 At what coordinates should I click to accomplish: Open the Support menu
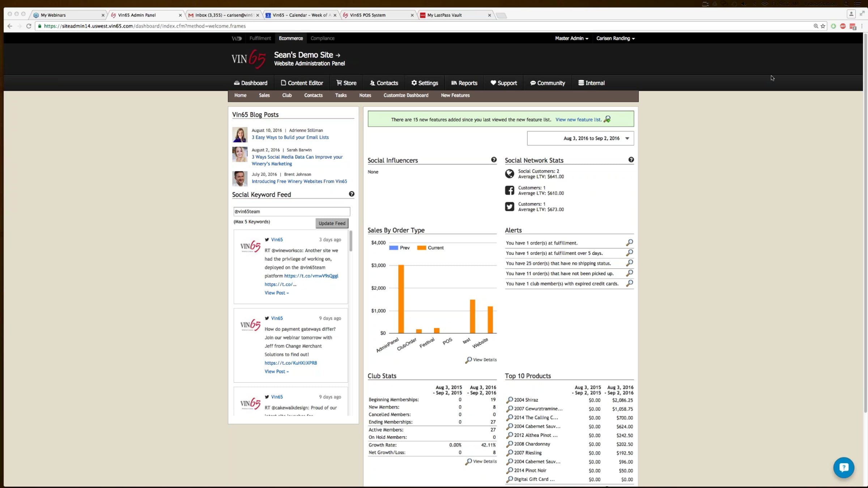coord(503,83)
